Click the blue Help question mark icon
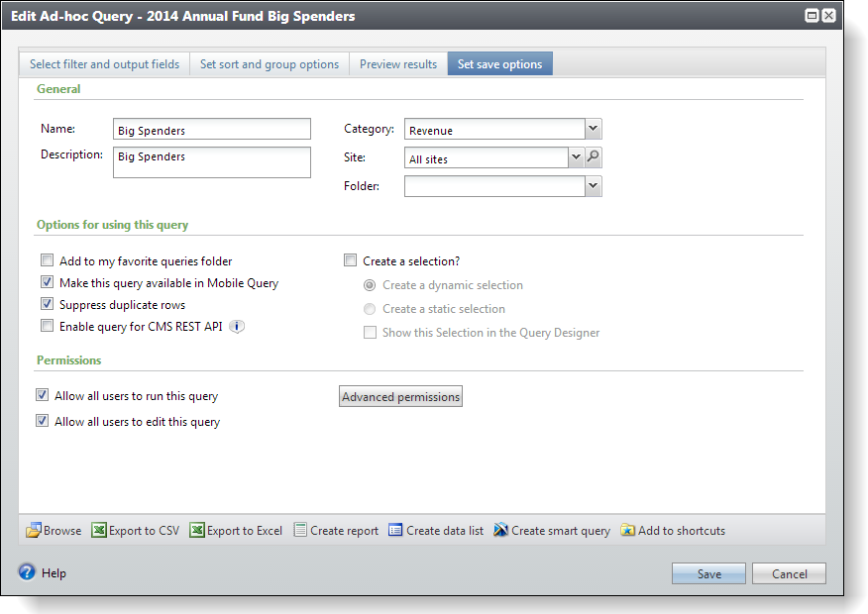Image resolution: width=868 pixels, height=614 pixels. click(27, 572)
